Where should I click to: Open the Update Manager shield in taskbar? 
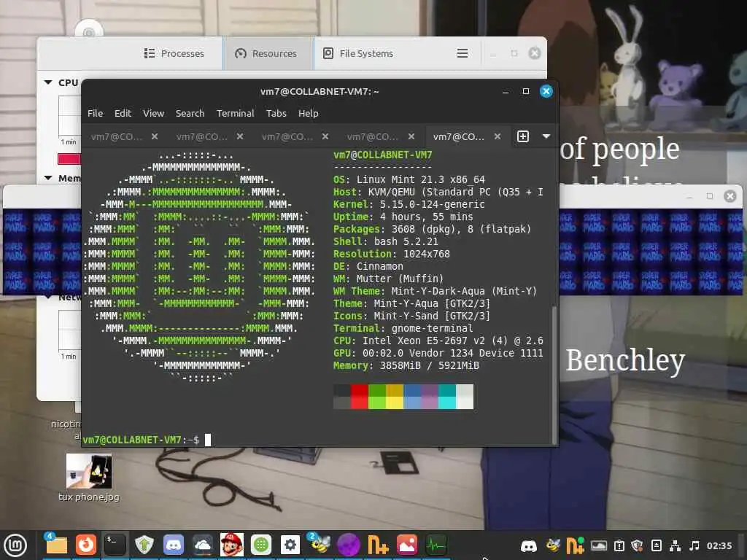pyautogui.click(x=144, y=545)
